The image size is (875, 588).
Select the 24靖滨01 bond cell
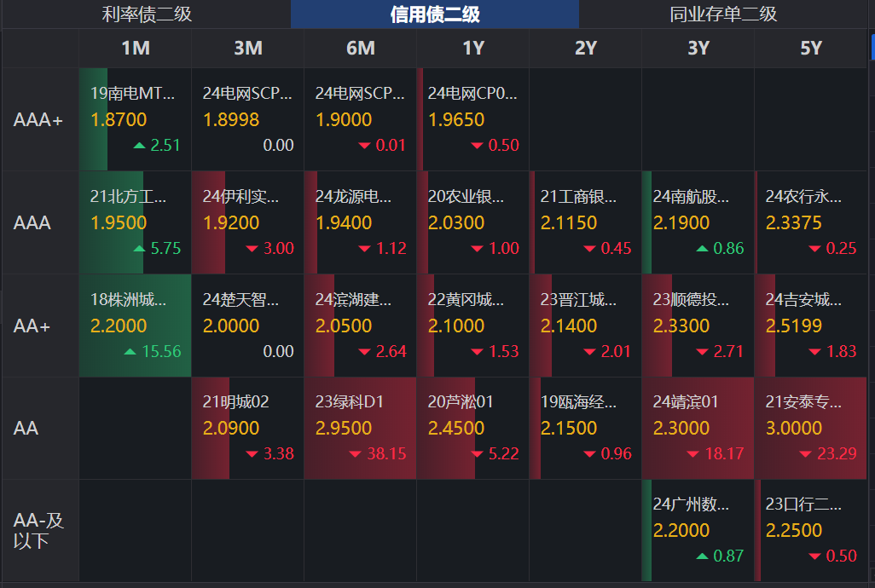tap(698, 428)
